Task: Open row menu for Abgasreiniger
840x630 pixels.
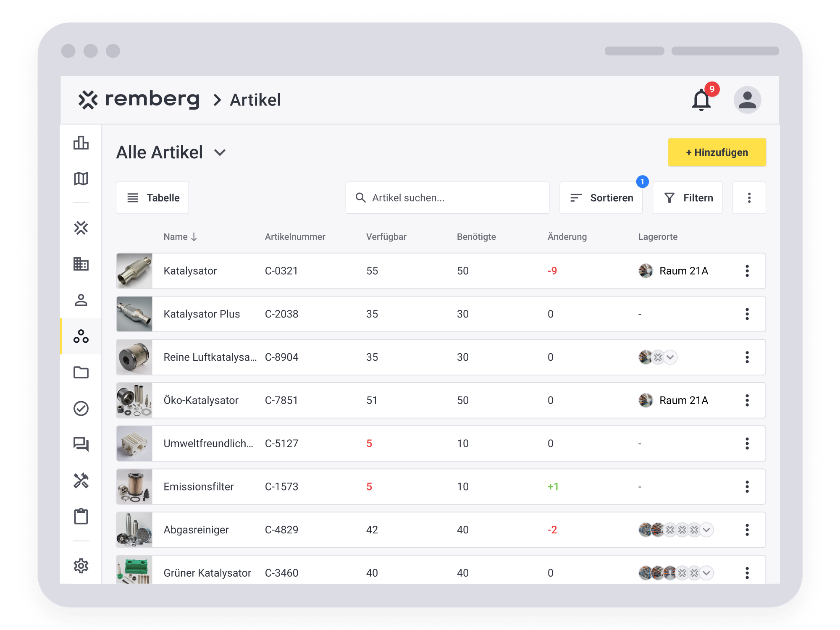Action: click(747, 530)
